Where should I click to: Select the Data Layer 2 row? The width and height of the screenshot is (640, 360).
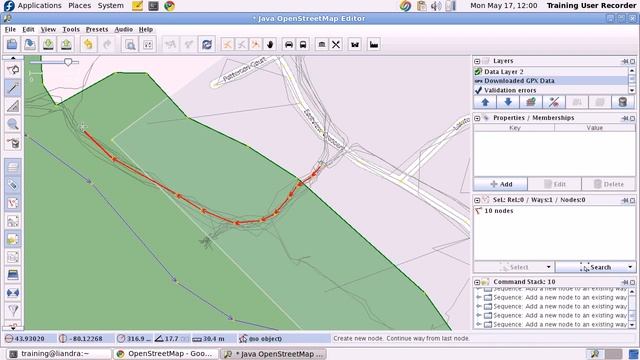(x=551, y=71)
